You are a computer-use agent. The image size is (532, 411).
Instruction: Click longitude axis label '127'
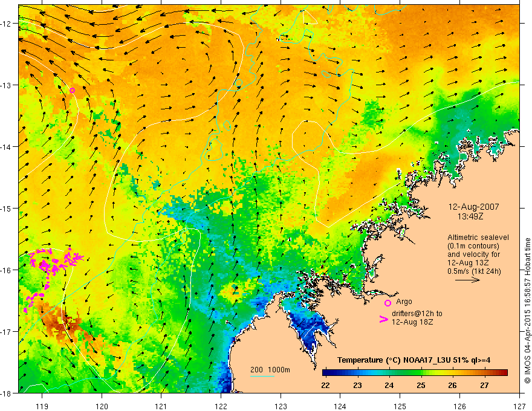(519, 406)
